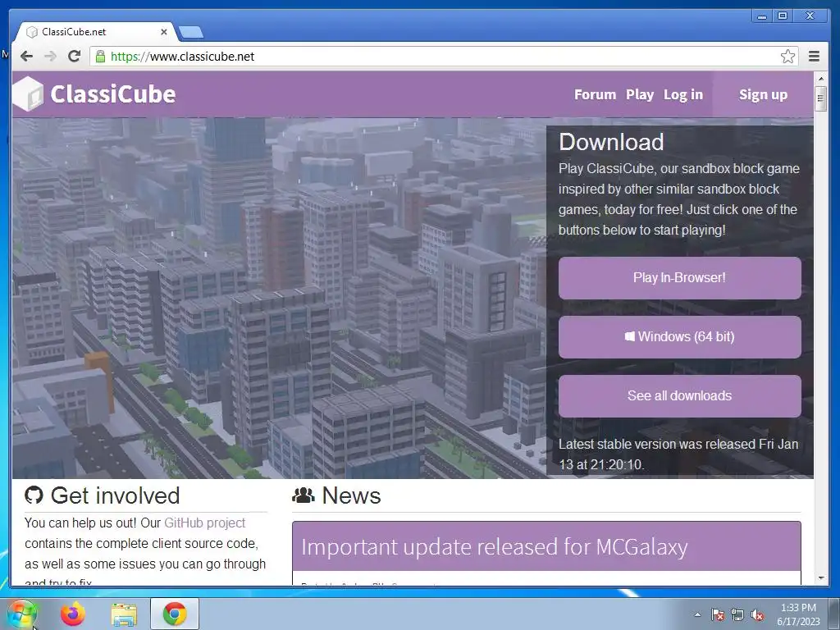Click the Chrome taskbar icon
The image size is (840, 630).
175,614
